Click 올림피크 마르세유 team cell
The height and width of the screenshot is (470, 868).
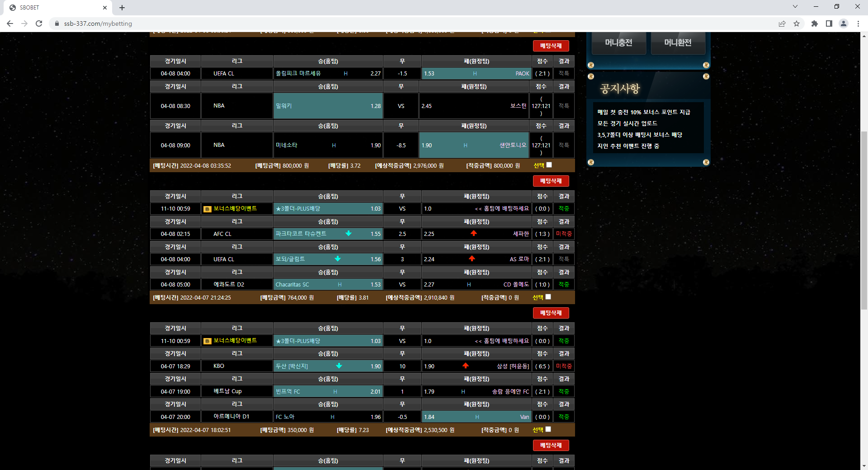tap(328, 73)
